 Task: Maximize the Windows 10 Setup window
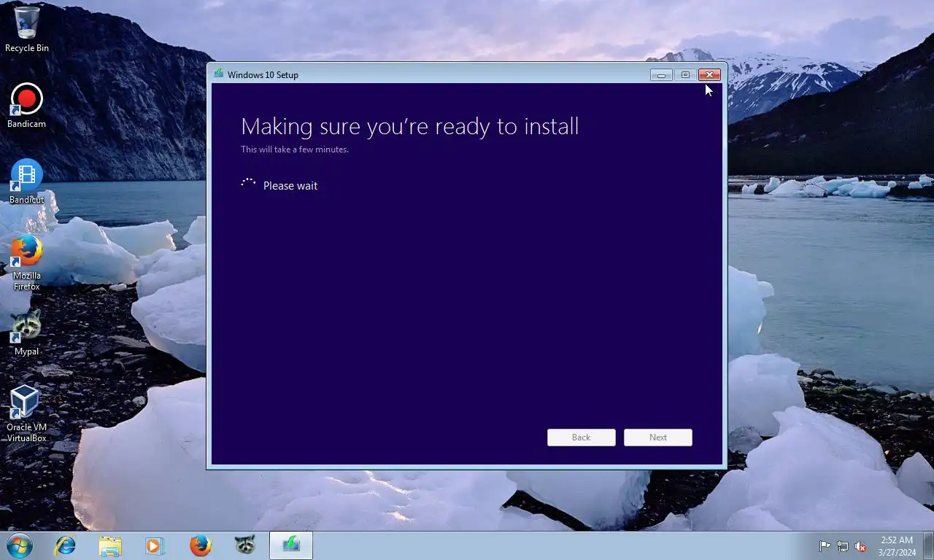[x=685, y=74]
